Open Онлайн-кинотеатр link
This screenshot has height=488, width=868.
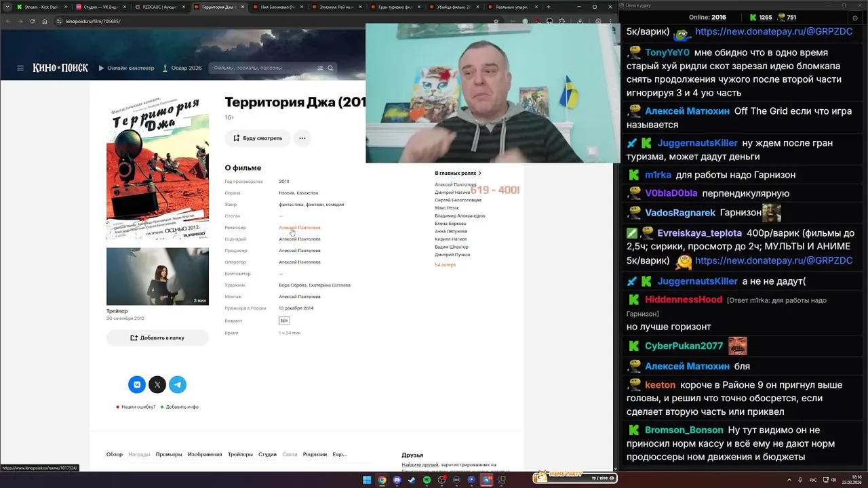(x=126, y=68)
